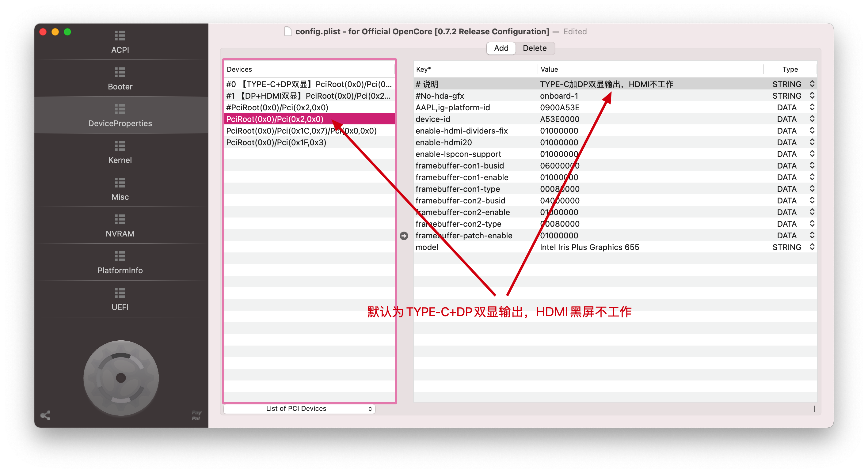Switch to the PlatformInfo section icon
This screenshot has width=868, height=473.
[120, 256]
